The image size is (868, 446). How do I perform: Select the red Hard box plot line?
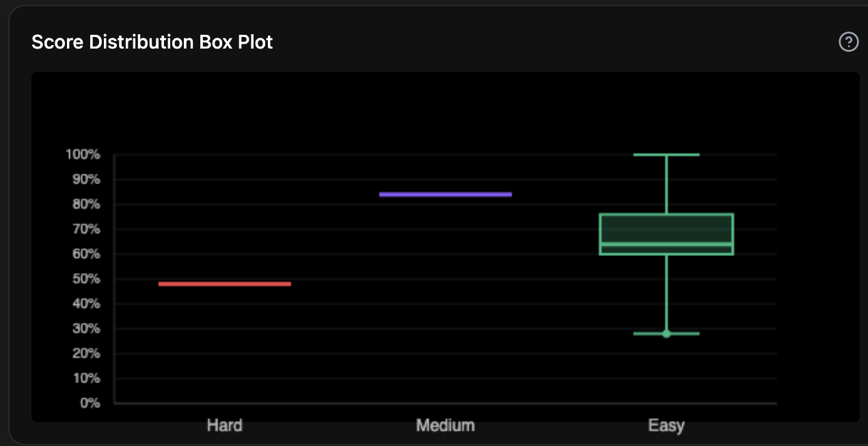point(224,283)
